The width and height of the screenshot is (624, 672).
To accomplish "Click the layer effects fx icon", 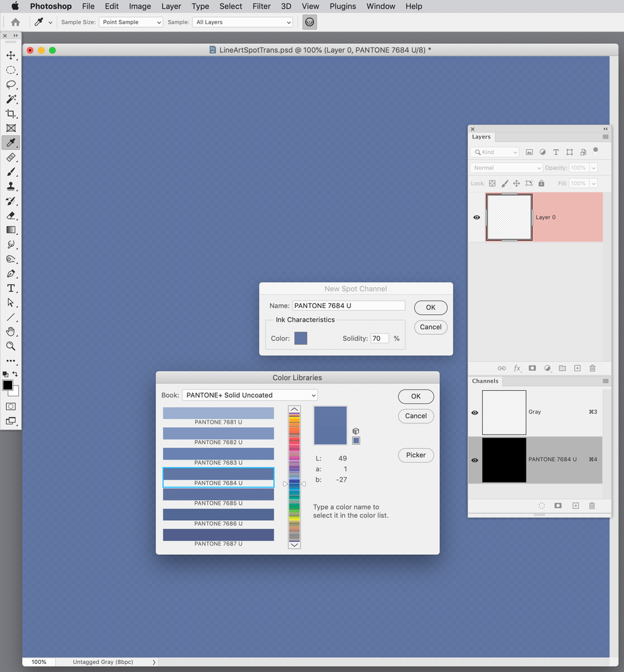I will point(517,368).
